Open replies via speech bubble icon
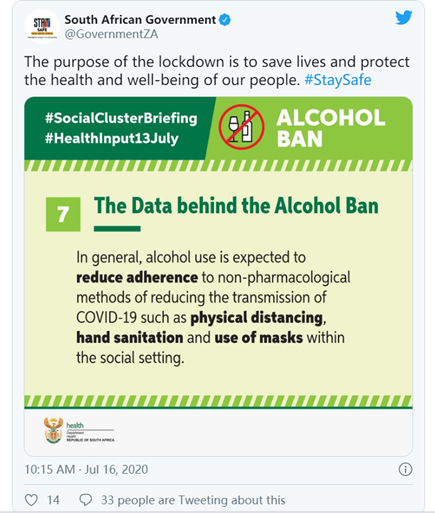The image size is (435, 513). [86, 500]
